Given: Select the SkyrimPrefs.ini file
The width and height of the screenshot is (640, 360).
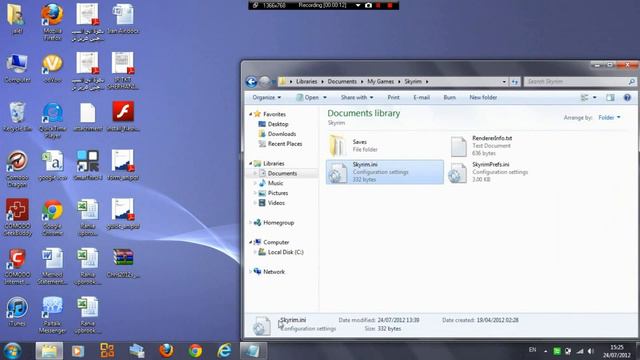Looking at the screenshot, I should tap(504, 172).
